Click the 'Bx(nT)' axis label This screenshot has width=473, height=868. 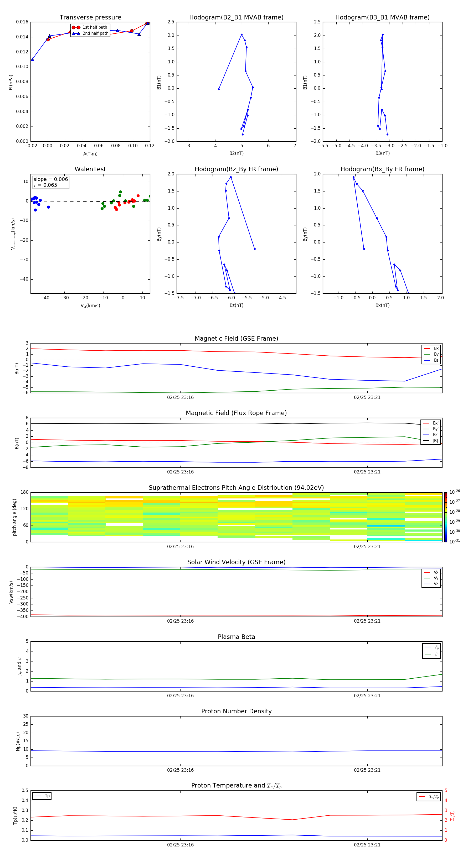point(382,305)
